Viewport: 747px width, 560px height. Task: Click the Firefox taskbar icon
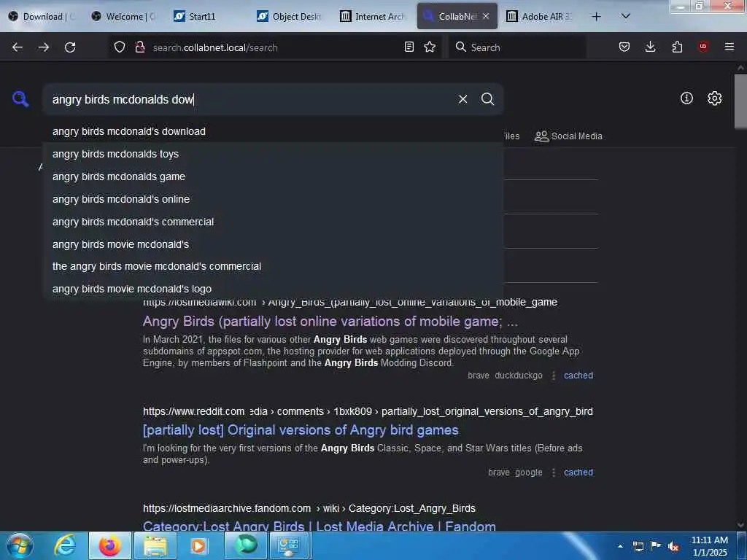109,545
